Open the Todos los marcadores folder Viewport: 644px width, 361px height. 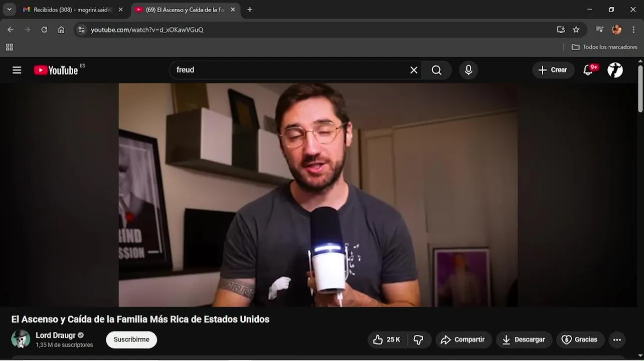pyautogui.click(x=604, y=47)
